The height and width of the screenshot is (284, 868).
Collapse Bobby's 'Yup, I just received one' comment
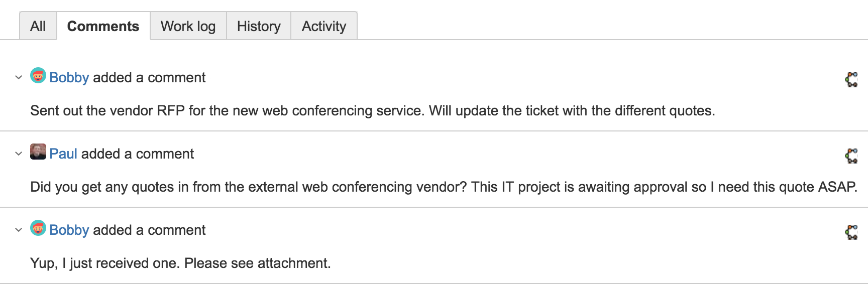pyautogui.click(x=19, y=230)
